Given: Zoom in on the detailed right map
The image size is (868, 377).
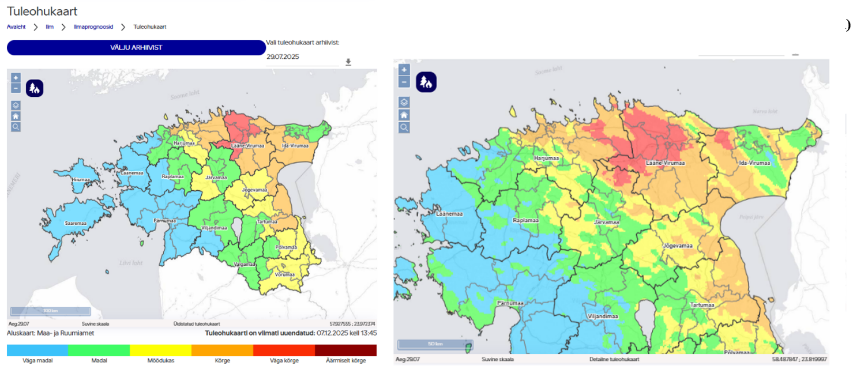Looking at the screenshot, I should click(x=404, y=70).
